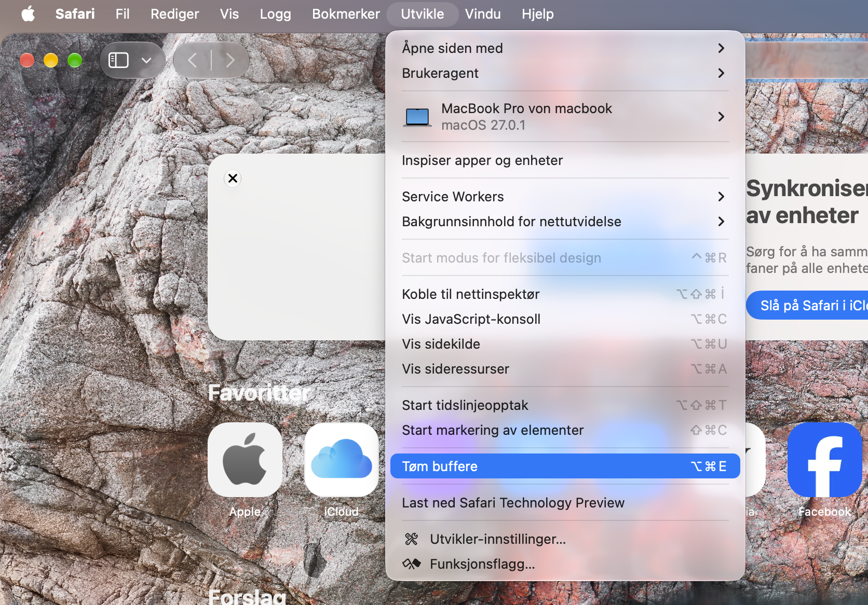Select Vis sidekilde
Viewport: 868px width, 605px height.
pos(565,344)
